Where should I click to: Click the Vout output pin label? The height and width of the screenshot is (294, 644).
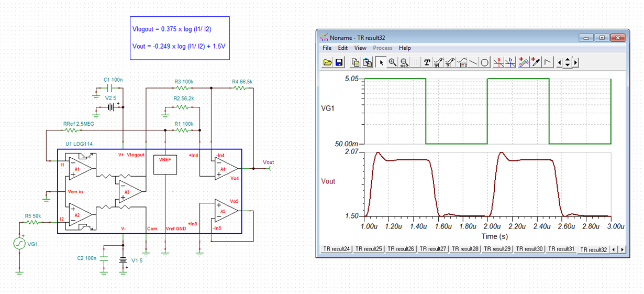(268, 162)
